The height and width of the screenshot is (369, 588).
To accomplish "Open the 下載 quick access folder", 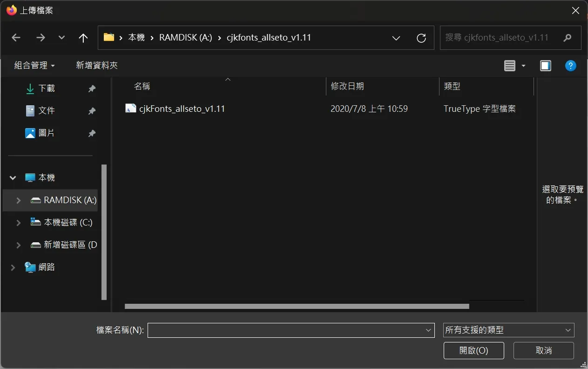I will [46, 88].
